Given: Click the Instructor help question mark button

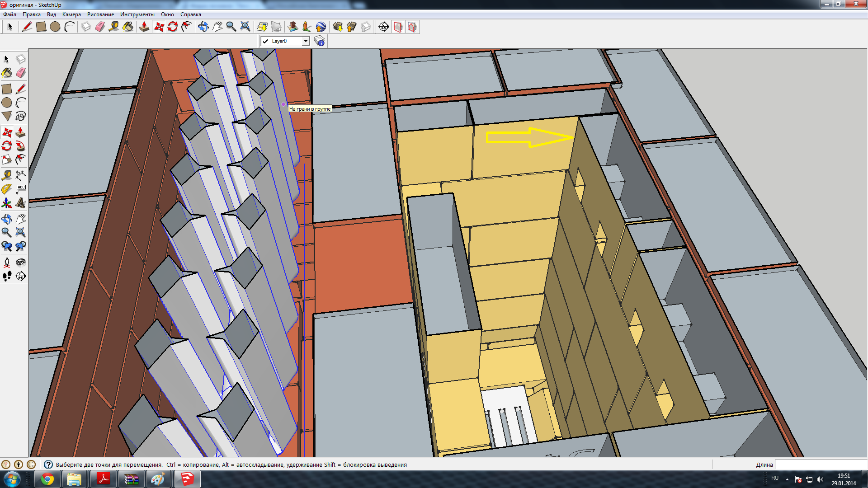Looking at the screenshot, I should (48, 465).
